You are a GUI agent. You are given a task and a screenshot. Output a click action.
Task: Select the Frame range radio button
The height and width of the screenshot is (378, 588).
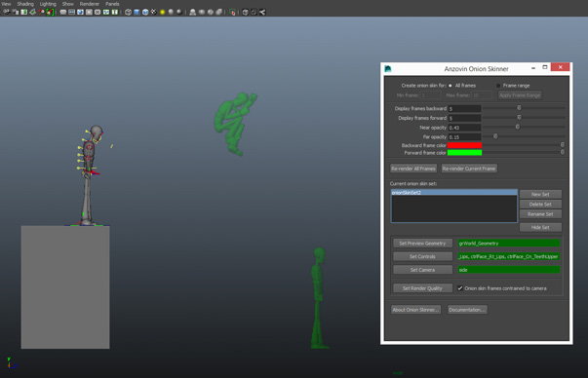click(x=498, y=86)
